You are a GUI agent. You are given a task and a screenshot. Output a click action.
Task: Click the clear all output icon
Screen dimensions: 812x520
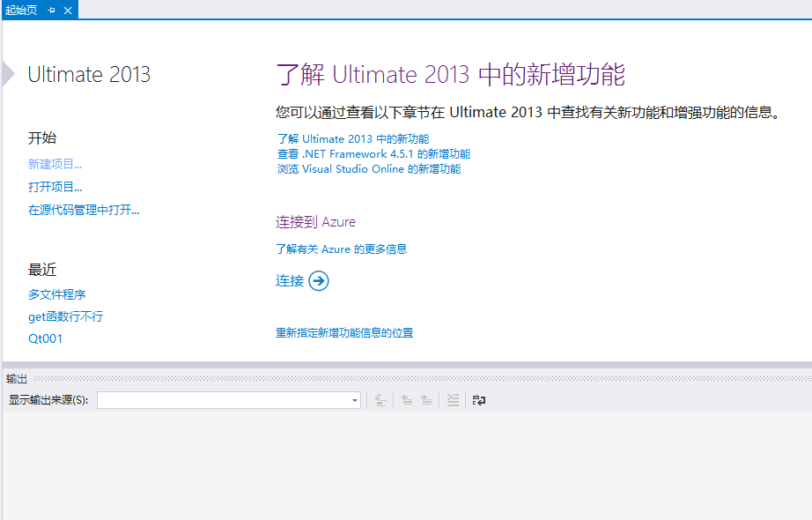[x=453, y=400]
